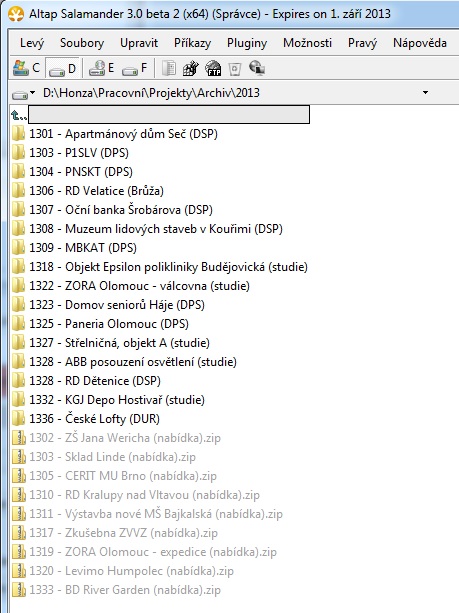Switch to drive C in drive bar

tap(26, 68)
